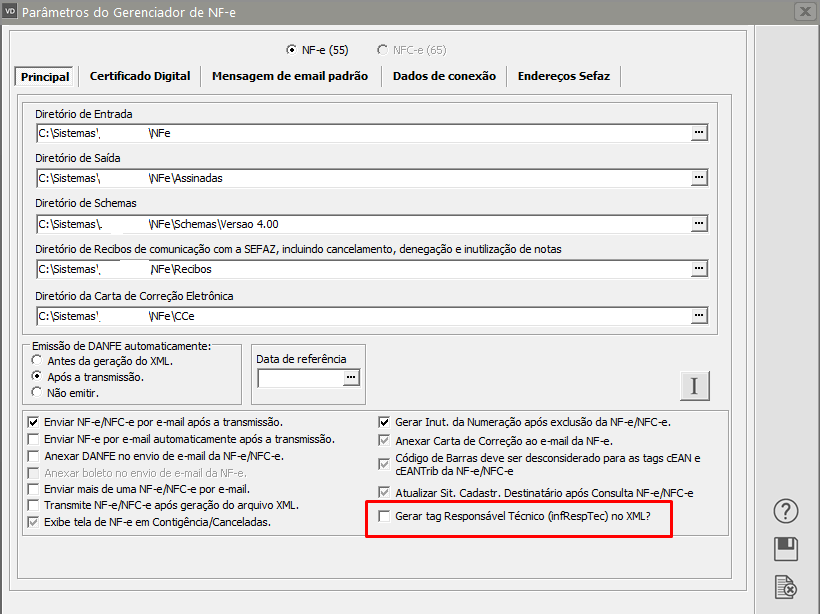Select 'Antes da geração do XML' option
The image size is (820, 614).
(x=38, y=360)
